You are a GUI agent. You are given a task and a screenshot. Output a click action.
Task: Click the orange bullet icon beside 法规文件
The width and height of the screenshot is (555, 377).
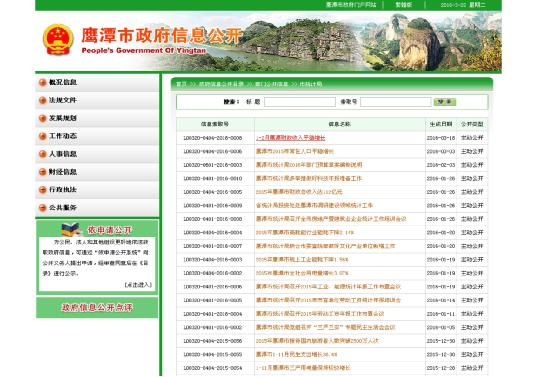(42, 100)
